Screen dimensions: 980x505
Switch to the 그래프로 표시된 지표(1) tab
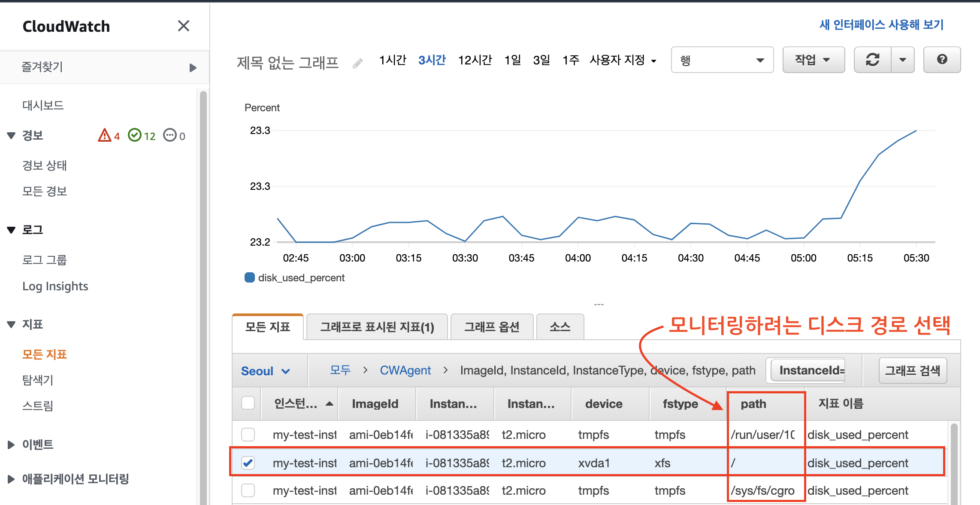pos(377,327)
